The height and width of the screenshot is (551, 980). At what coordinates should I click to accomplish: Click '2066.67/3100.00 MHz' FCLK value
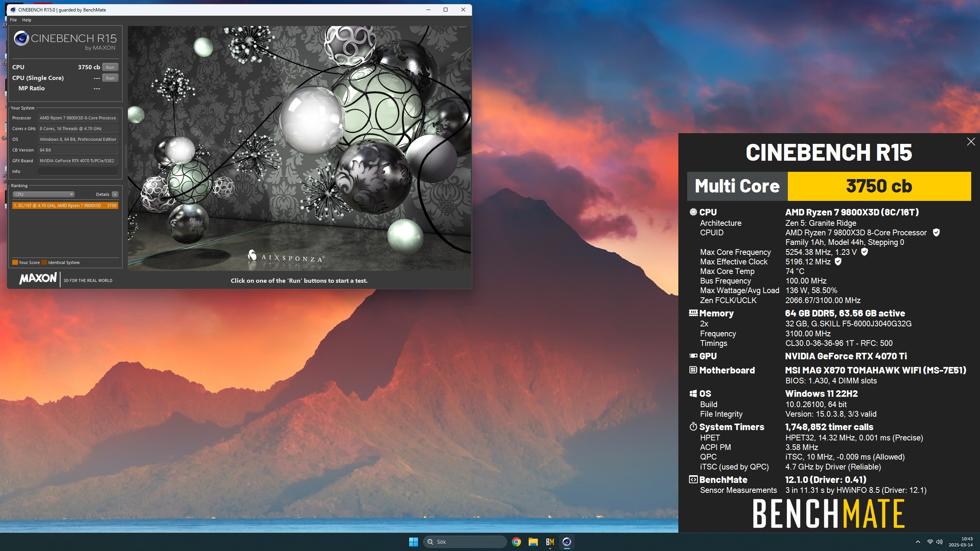(823, 300)
